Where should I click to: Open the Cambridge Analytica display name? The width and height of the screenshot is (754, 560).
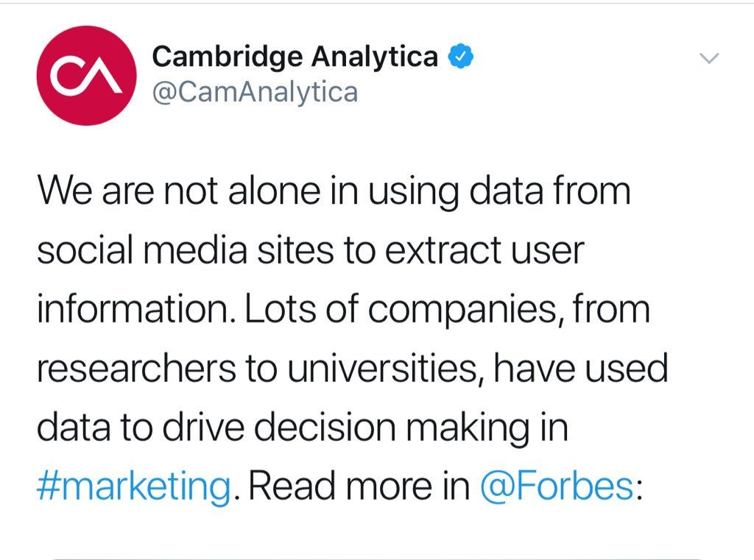[x=295, y=57]
